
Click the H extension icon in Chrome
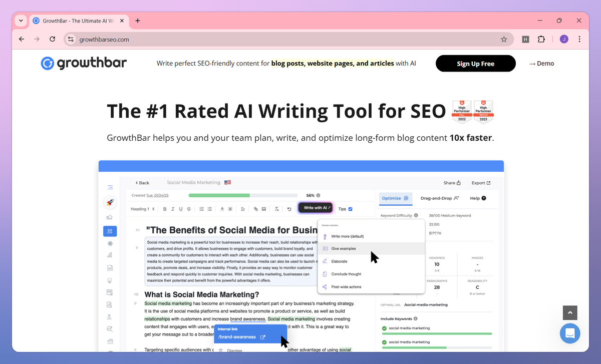525,39
